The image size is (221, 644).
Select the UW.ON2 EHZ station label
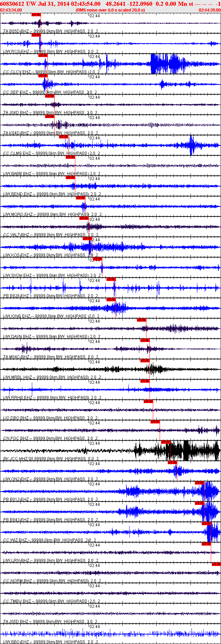pos(51,479)
